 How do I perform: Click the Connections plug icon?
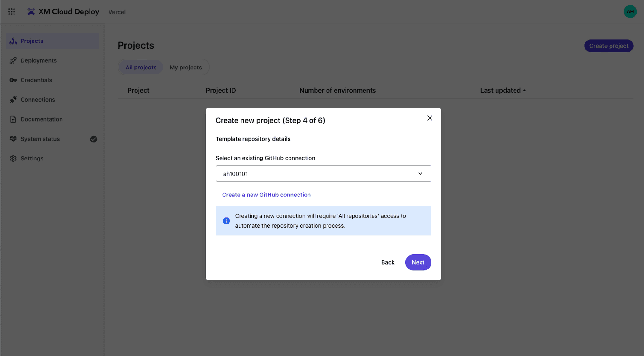point(13,100)
